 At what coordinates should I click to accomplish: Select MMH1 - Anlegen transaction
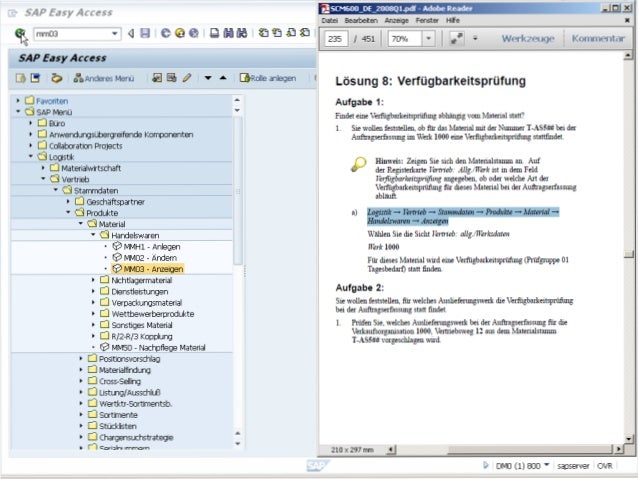(x=152, y=247)
